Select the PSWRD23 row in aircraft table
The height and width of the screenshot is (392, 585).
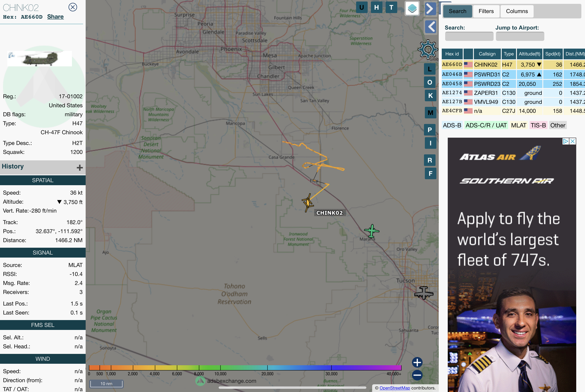click(513, 84)
